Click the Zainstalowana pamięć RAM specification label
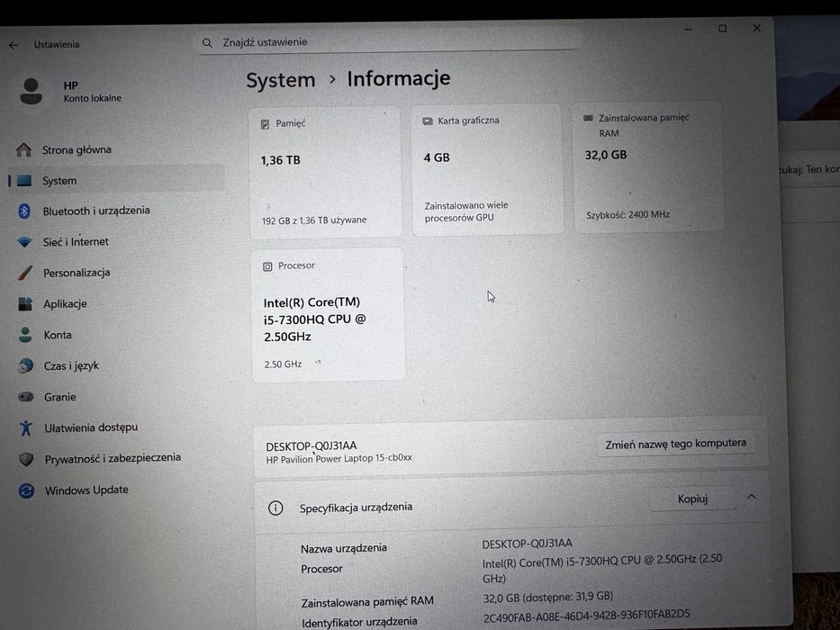This screenshot has height=630, width=840. pyautogui.click(x=367, y=602)
